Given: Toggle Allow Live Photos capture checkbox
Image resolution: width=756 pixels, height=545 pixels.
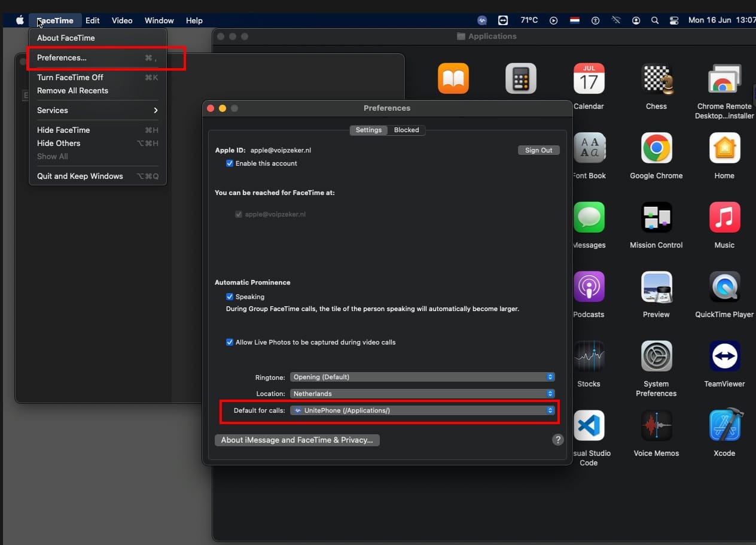Looking at the screenshot, I should point(230,342).
